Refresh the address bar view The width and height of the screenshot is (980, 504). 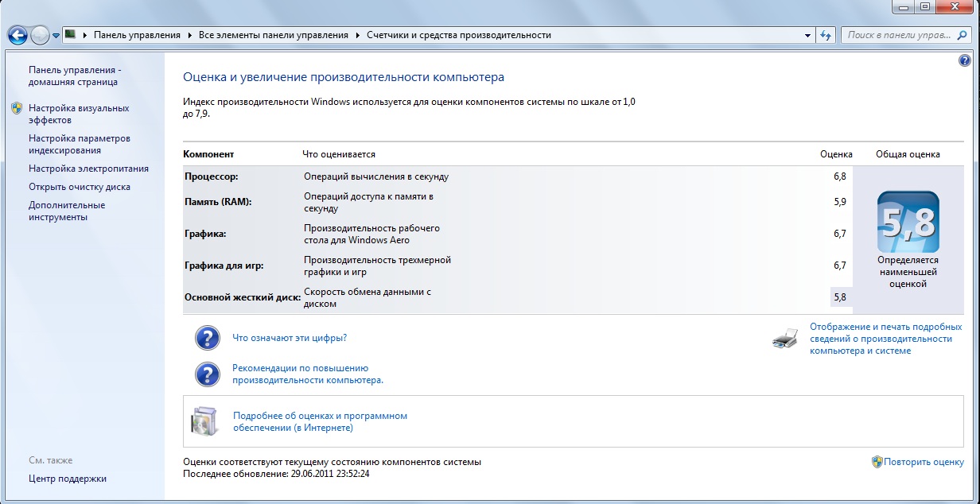click(826, 35)
